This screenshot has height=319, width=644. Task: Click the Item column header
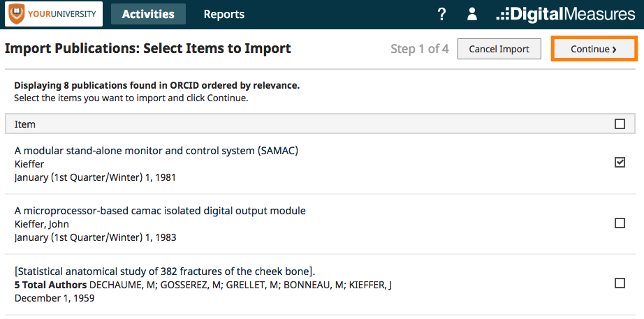(25, 124)
